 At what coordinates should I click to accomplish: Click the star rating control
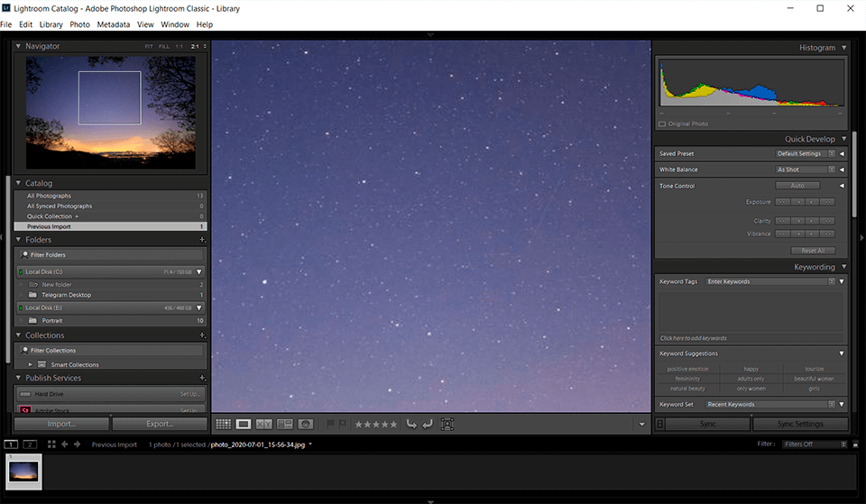coord(375,425)
